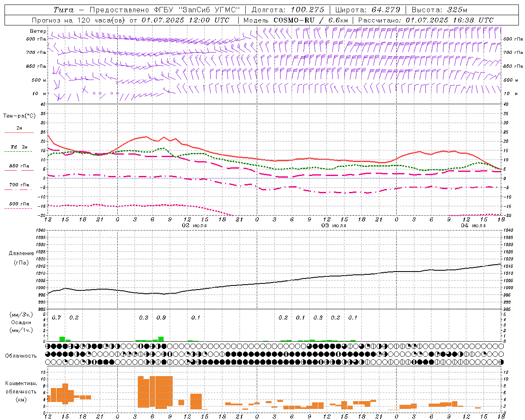This screenshot has height=420, width=525.
Task: Click the "(мм/1ч.)" precipitation unit label
Action: pyautogui.click(x=21, y=330)
